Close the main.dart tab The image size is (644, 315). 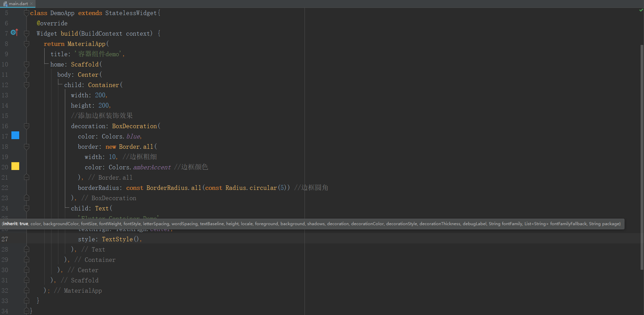click(32, 4)
